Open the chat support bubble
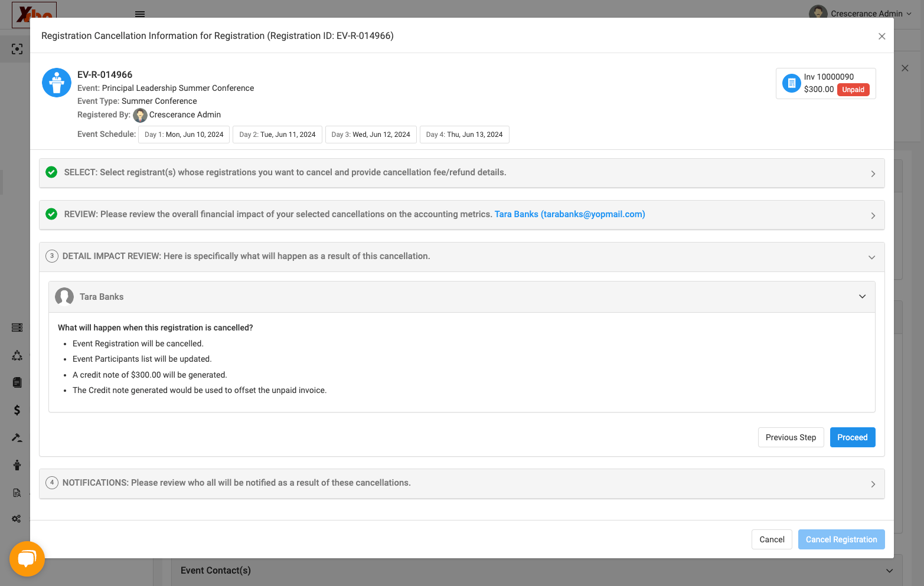This screenshot has width=924, height=586. (x=27, y=559)
